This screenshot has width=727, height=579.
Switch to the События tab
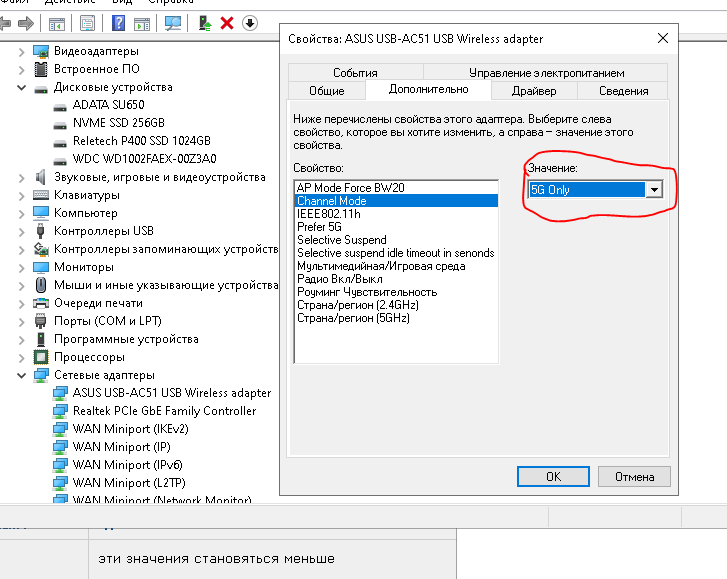pos(355,73)
